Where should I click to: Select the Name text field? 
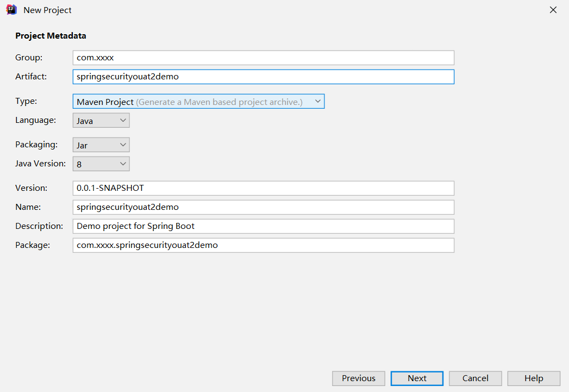click(x=263, y=207)
